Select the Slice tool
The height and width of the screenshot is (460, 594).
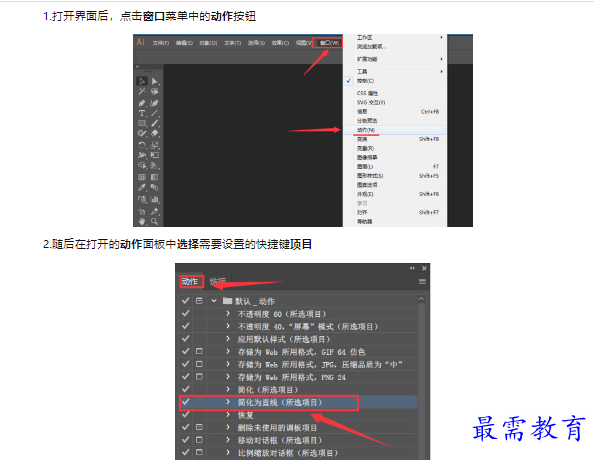[x=155, y=211]
